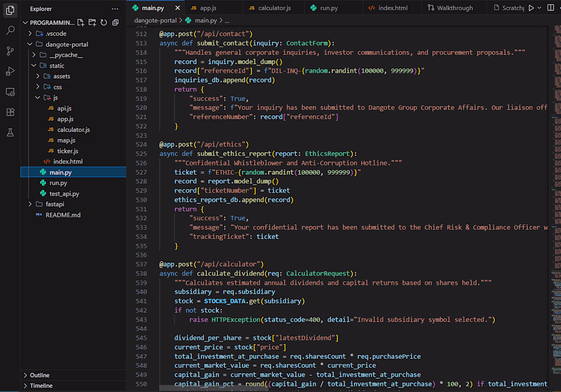Open Explorer more actions ellipsis
The height and width of the screenshot is (392, 561).
(115, 9)
